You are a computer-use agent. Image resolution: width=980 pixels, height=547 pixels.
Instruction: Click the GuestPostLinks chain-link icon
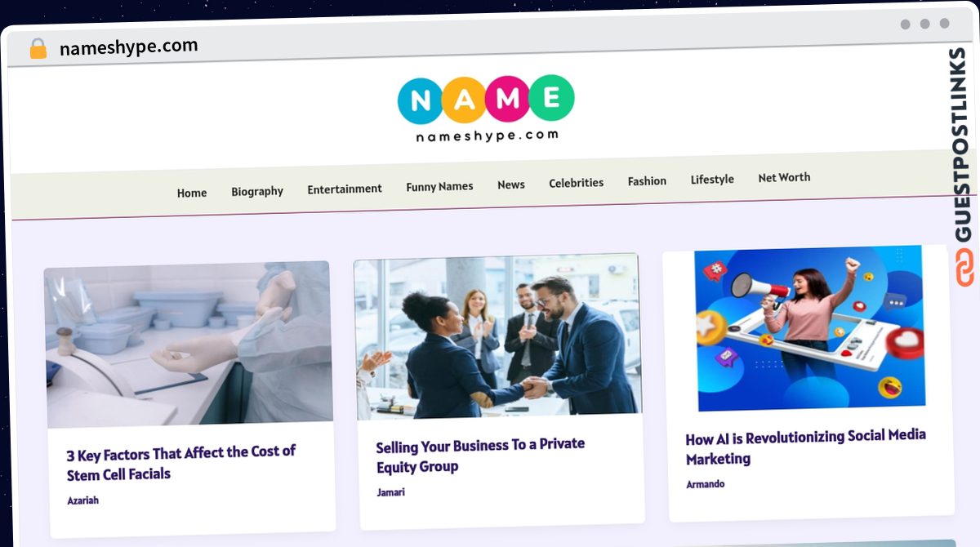coord(965,268)
